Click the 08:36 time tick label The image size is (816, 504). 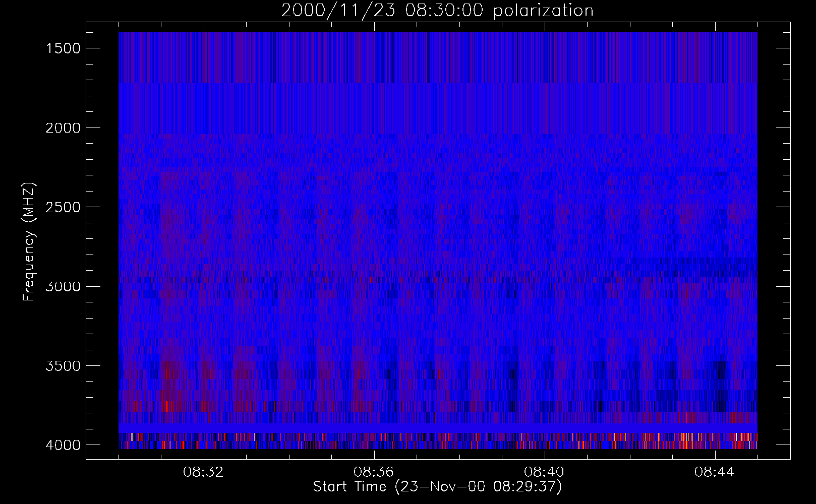pos(374,472)
